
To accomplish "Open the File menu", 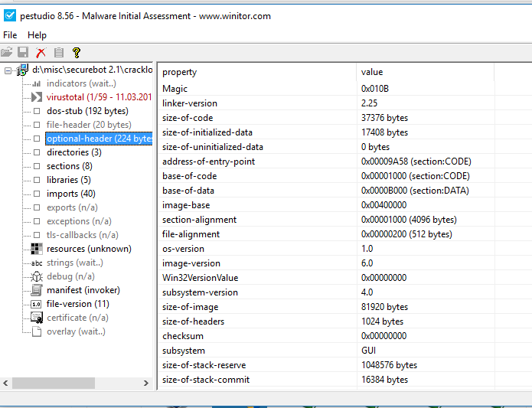I will 10,35.
